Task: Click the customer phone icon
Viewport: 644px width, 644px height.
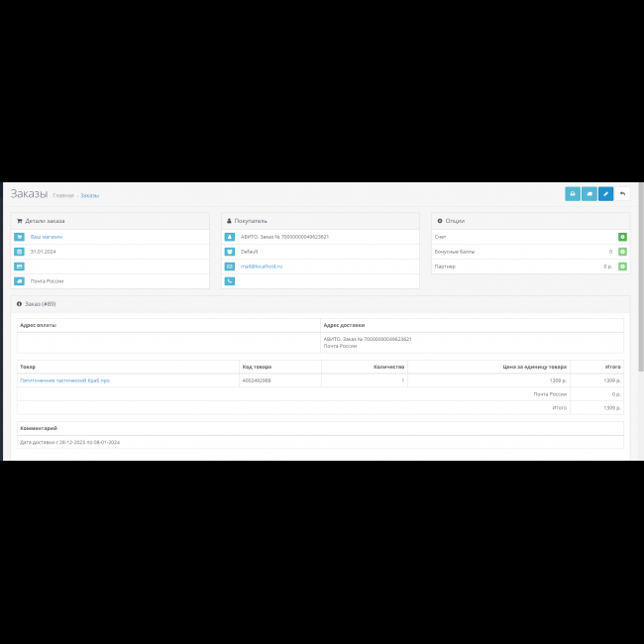Action: coord(230,281)
